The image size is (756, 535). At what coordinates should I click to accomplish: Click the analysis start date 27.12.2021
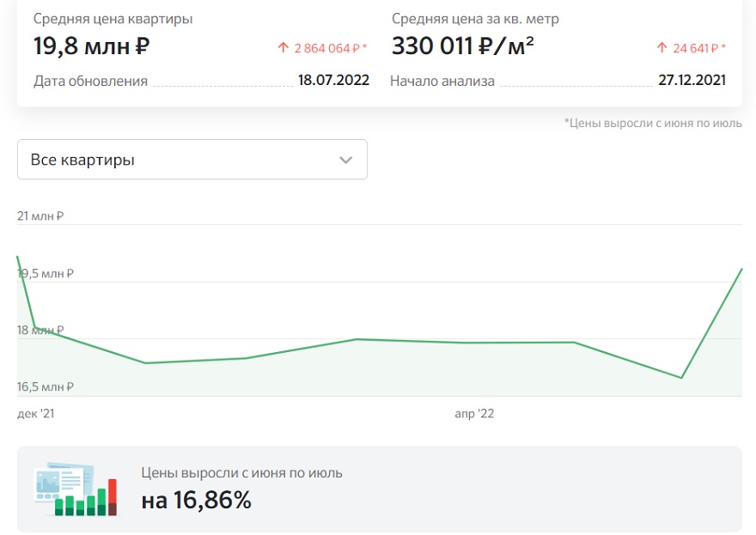point(692,80)
